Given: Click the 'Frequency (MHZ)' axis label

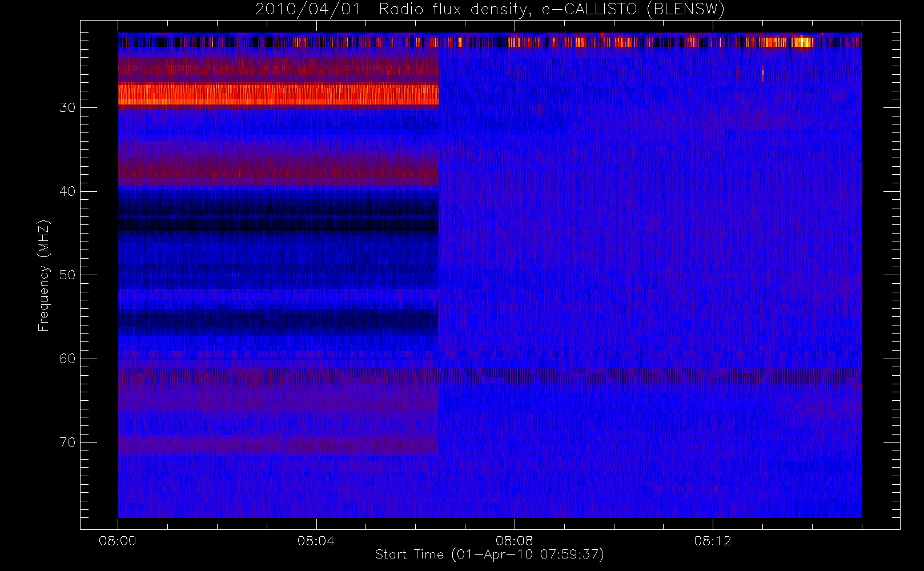Looking at the screenshot, I should 43,275.
